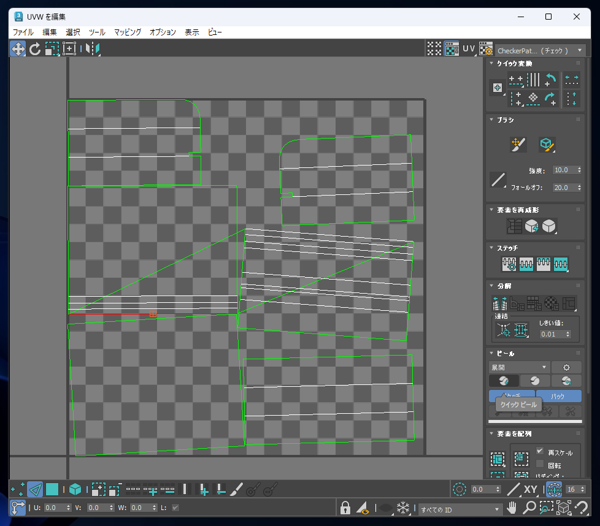This screenshot has width=600, height=526.
Task: Switch to Edge sub-object mode
Action: 35,489
